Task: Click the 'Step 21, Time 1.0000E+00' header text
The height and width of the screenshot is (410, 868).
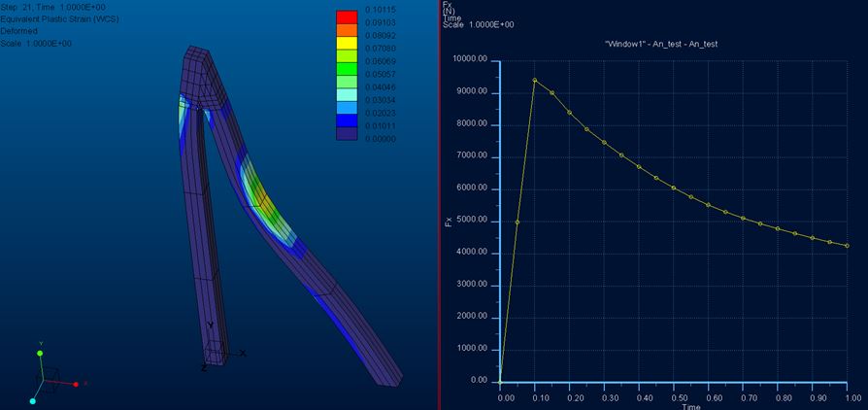Action: (53, 7)
